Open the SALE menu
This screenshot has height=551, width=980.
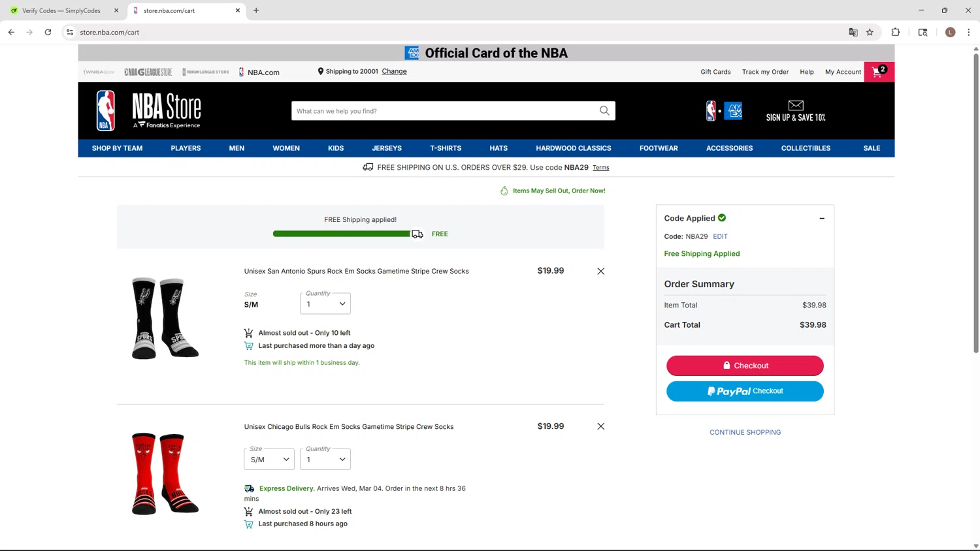(x=872, y=148)
